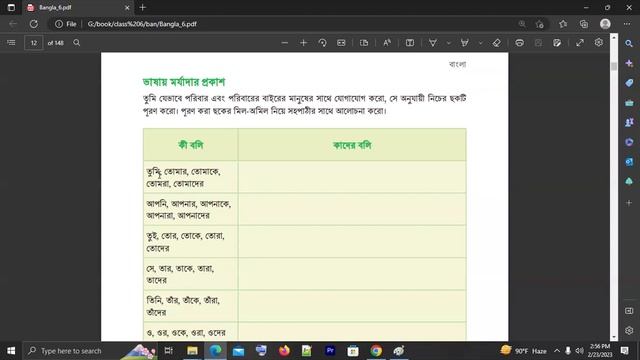This screenshot has height=360, width=640.
Task: Click the scrollbar down arrow
Action: pyautogui.click(x=613, y=337)
